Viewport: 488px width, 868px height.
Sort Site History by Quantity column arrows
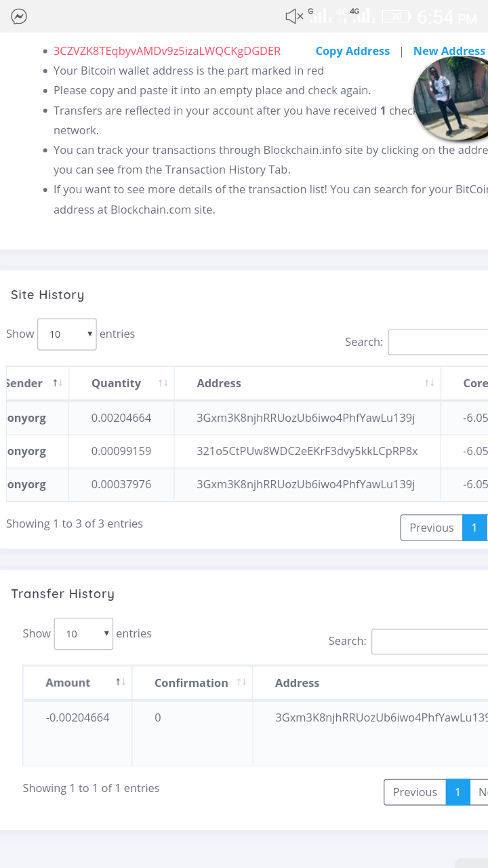pyautogui.click(x=163, y=383)
